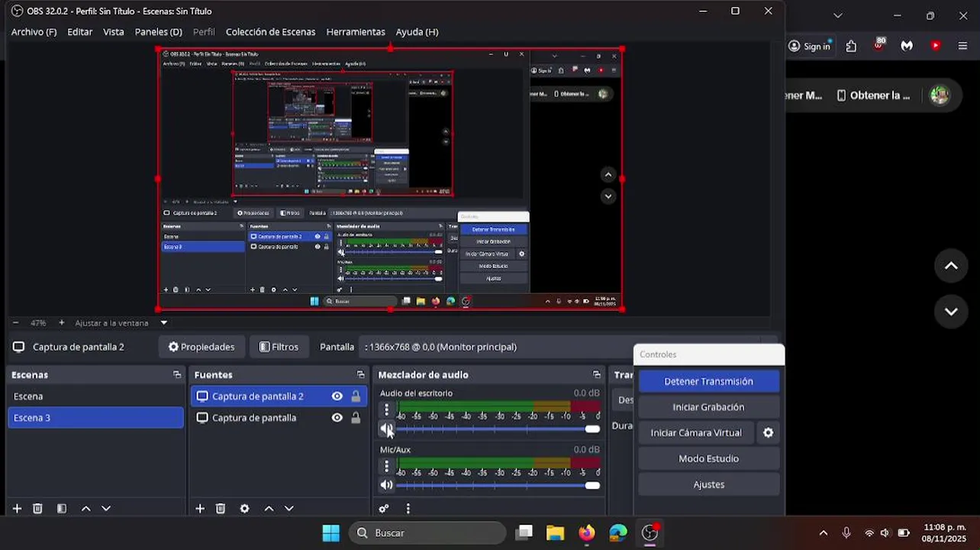The height and width of the screenshot is (550, 980).
Task: Open browser hamburger menu
Action: click(962, 46)
